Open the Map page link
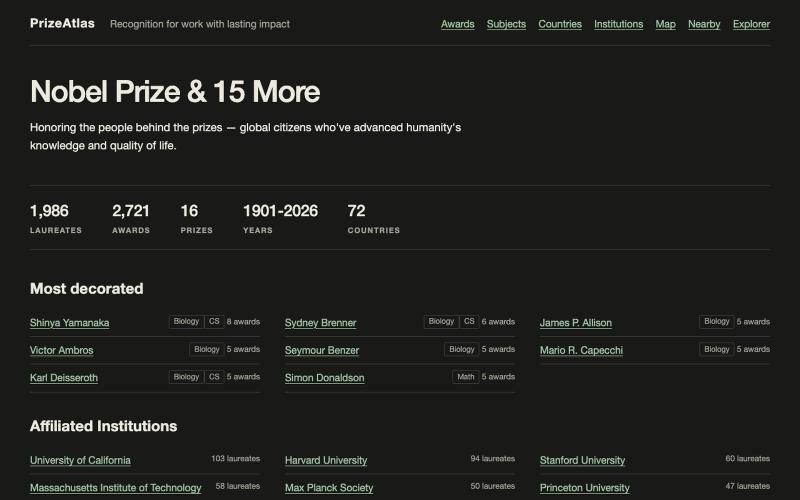 [665, 24]
